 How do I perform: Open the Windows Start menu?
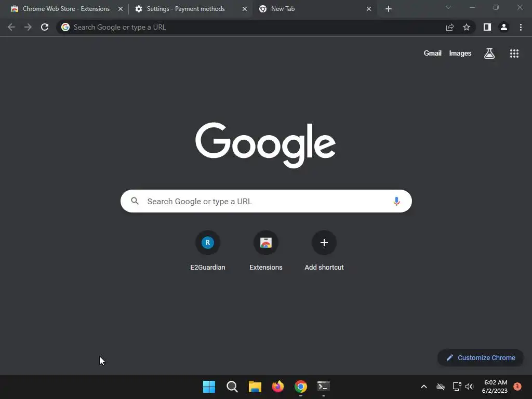tap(209, 387)
